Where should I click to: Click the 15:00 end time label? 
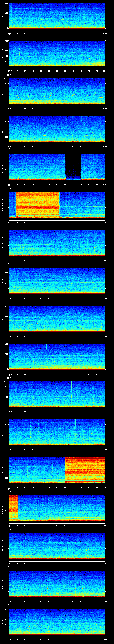105,33
